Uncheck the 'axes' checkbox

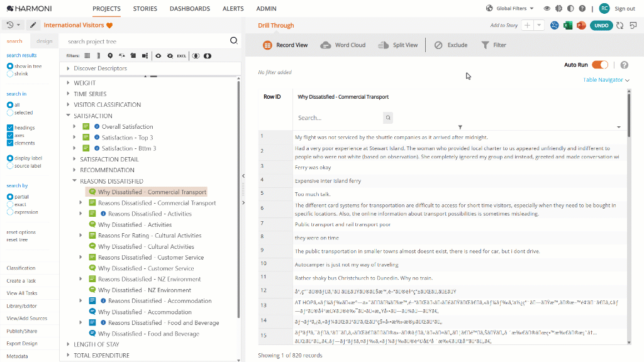point(10,136)
